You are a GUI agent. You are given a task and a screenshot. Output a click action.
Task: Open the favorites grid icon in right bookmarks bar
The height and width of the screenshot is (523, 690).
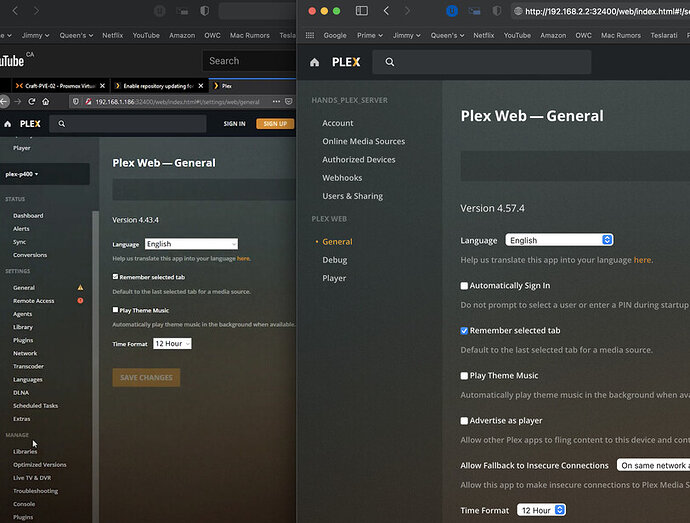[310, 35]
